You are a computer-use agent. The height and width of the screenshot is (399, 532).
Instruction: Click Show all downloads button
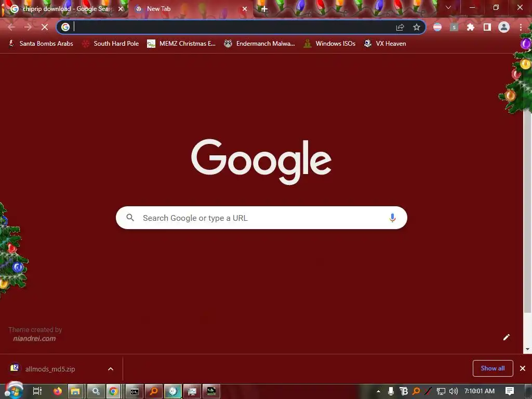[x=493, y=368]
